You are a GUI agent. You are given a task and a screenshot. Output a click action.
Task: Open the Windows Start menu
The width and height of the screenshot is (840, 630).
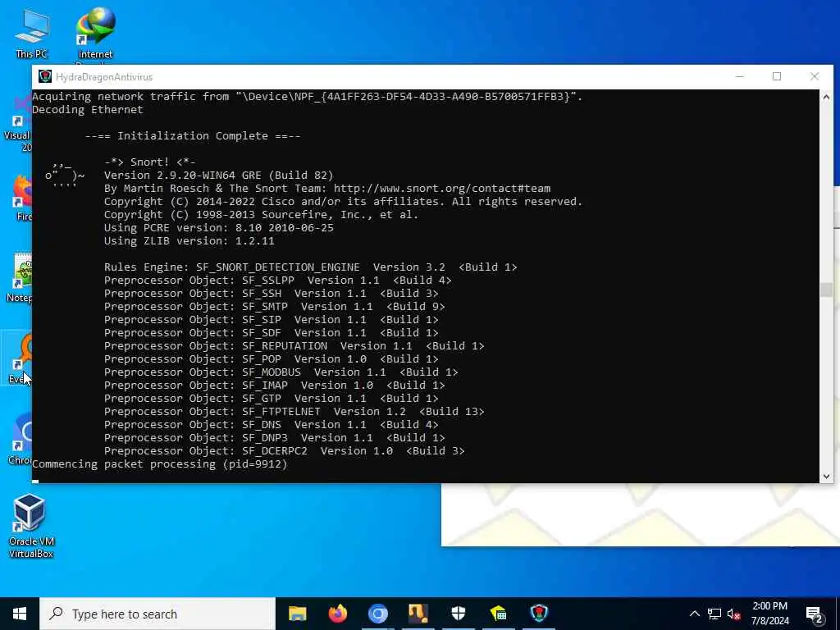coord(20,614)
